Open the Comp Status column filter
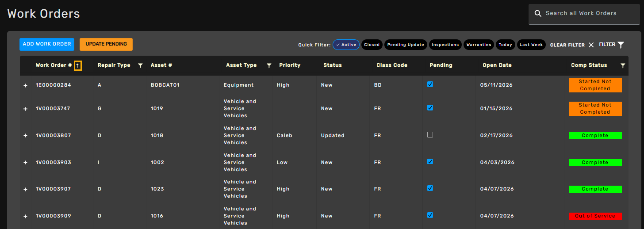The image size is (644, 229). pos(623,65)
